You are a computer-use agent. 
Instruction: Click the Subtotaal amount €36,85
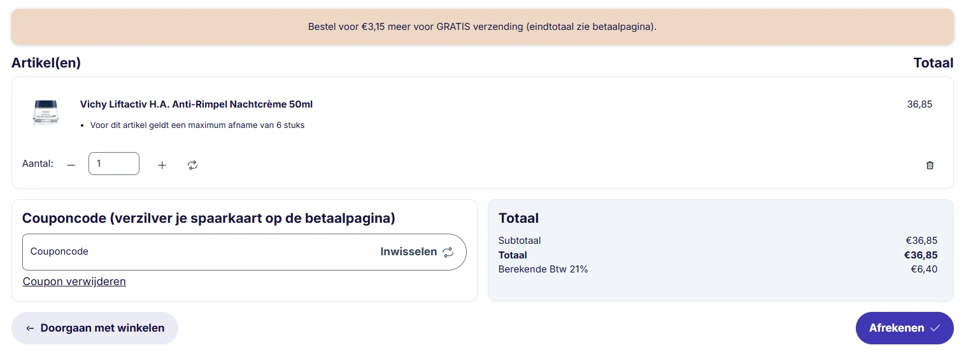[921, 241]
